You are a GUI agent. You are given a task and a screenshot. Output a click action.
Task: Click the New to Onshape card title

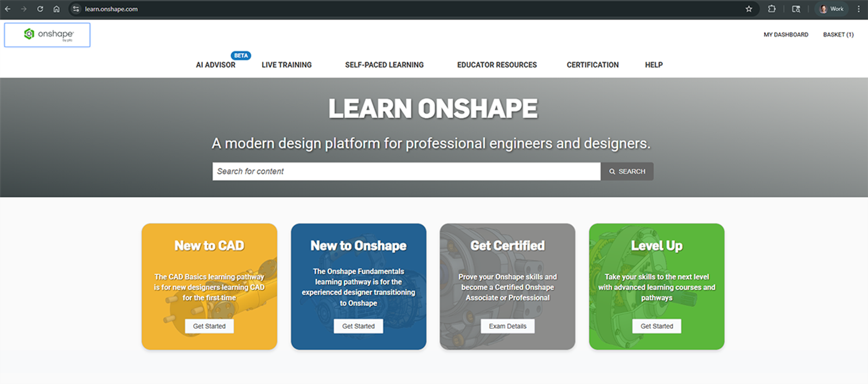click(359, 246)
